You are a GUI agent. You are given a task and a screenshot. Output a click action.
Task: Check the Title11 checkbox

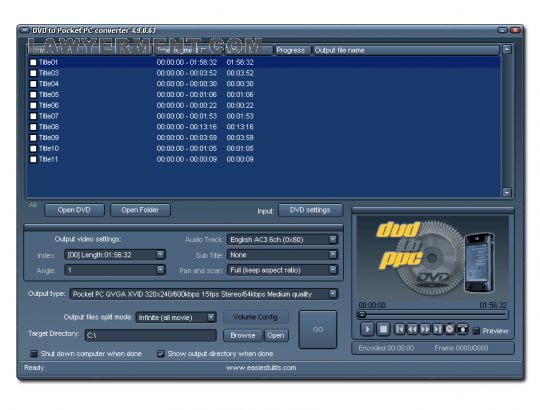[x=33, y=159]
